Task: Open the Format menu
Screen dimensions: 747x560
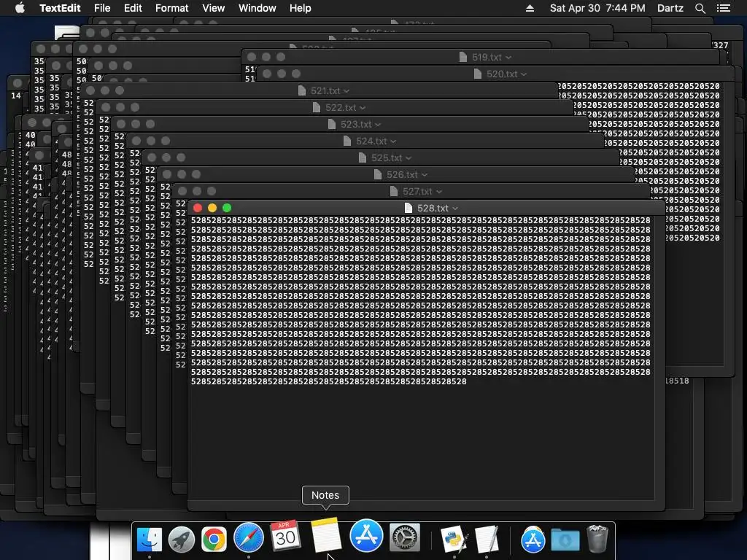Action: point(172,8)
